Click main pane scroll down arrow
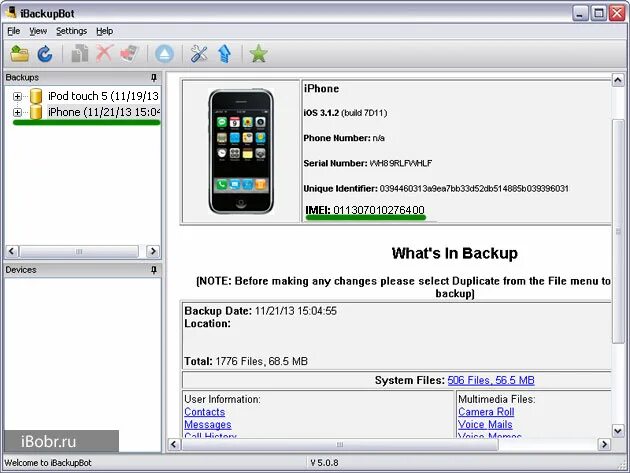Screen dimensions: 630x473 [618, 431]
